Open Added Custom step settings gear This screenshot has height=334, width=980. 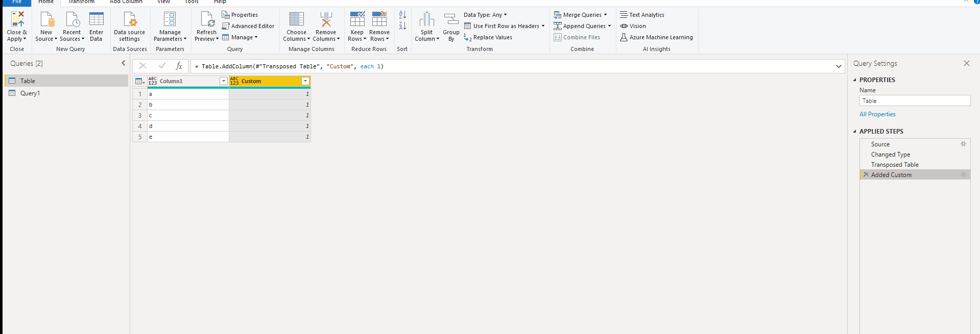pyautogui.click(x=964, y=174)
